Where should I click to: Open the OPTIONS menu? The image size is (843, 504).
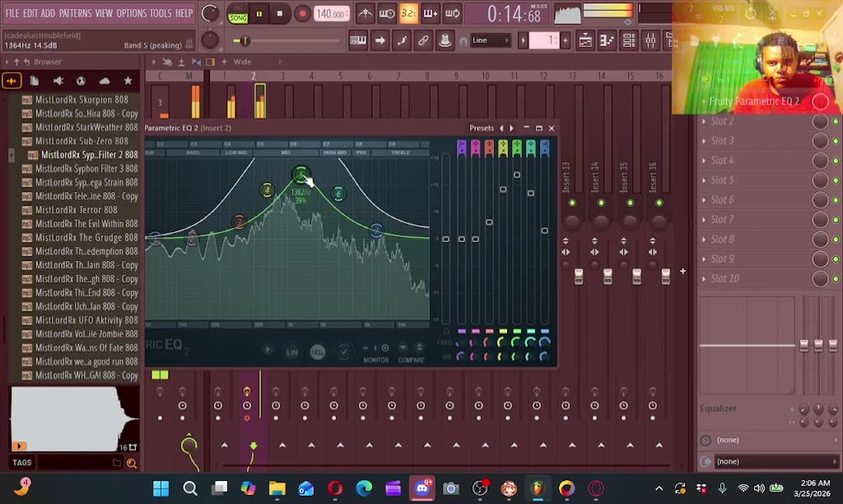(x=131, y=13)
